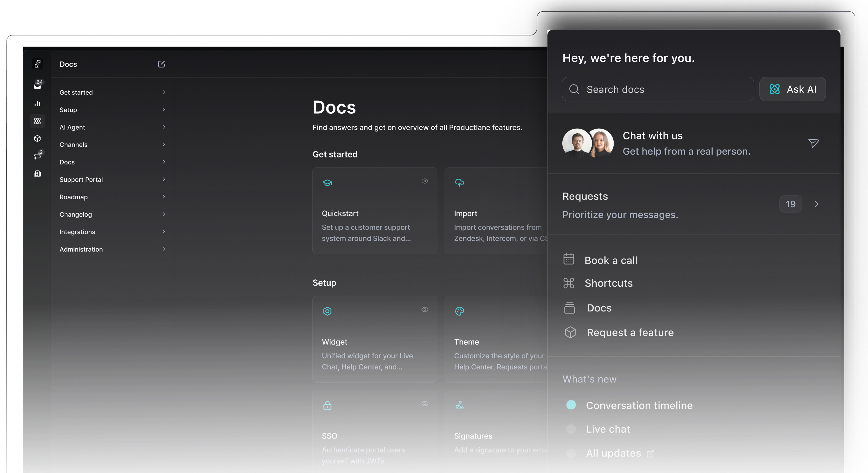Toggle visibility of the Quickstart card
Image resolution: width=868 pixels, height=473 pixels.
point(424,181)
